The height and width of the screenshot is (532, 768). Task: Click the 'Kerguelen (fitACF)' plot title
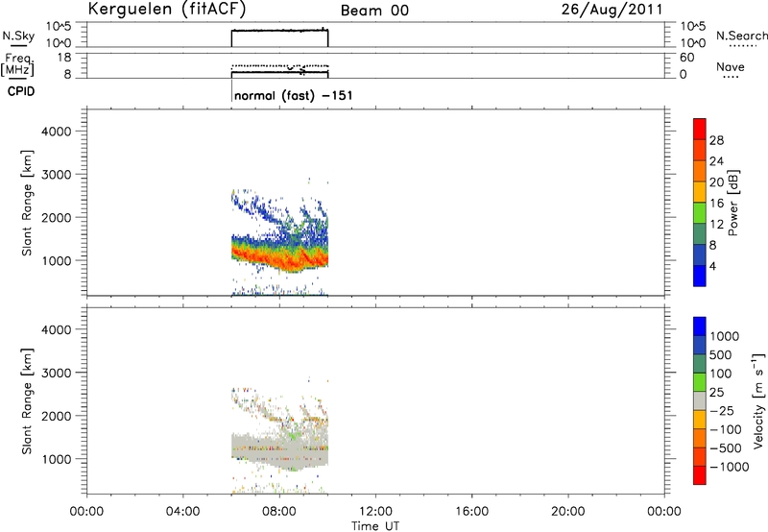167,10
